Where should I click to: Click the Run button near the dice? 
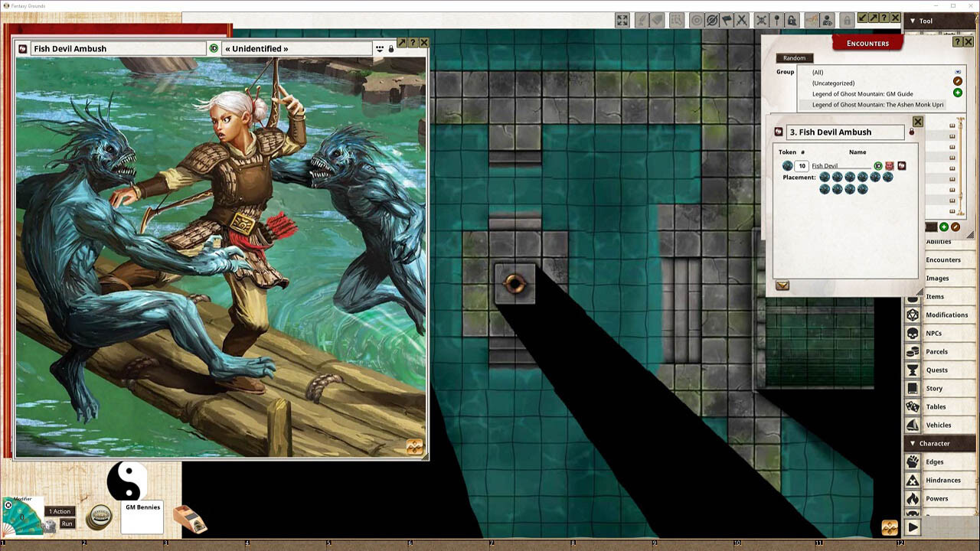(66, 523)
